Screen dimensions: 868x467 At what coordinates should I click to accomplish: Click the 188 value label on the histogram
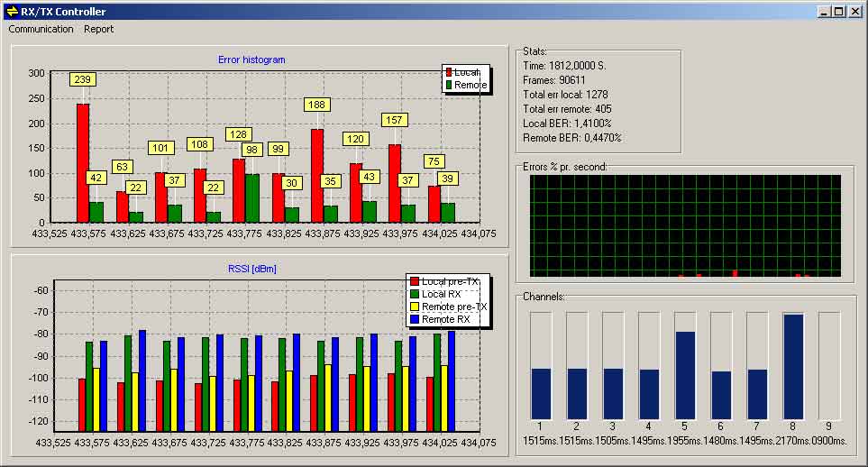click(316, 105)
